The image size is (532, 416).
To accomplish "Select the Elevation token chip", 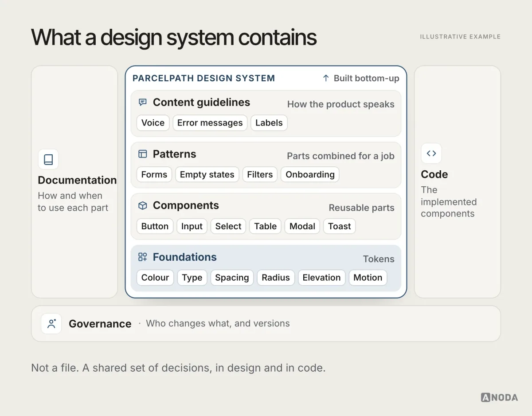I will [321, 278].
